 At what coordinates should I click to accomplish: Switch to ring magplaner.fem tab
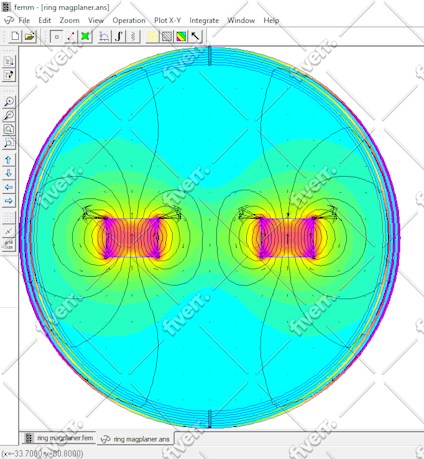59,438
